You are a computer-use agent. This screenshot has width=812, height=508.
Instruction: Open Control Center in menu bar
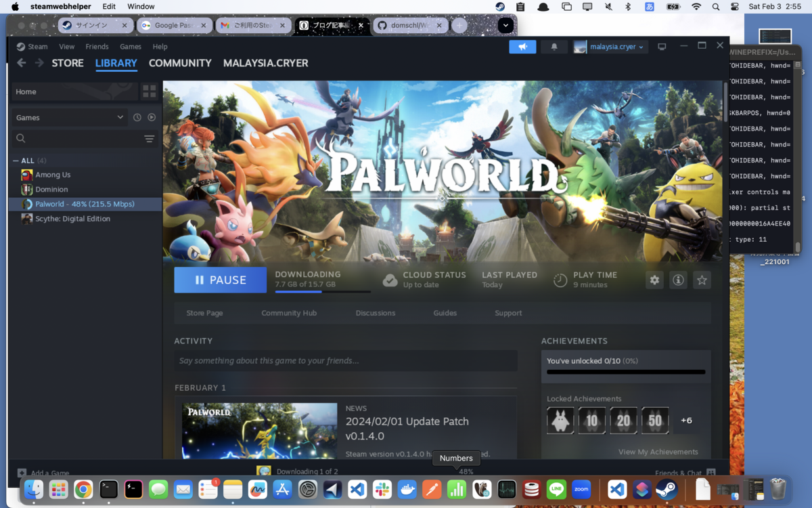[735, 7]
